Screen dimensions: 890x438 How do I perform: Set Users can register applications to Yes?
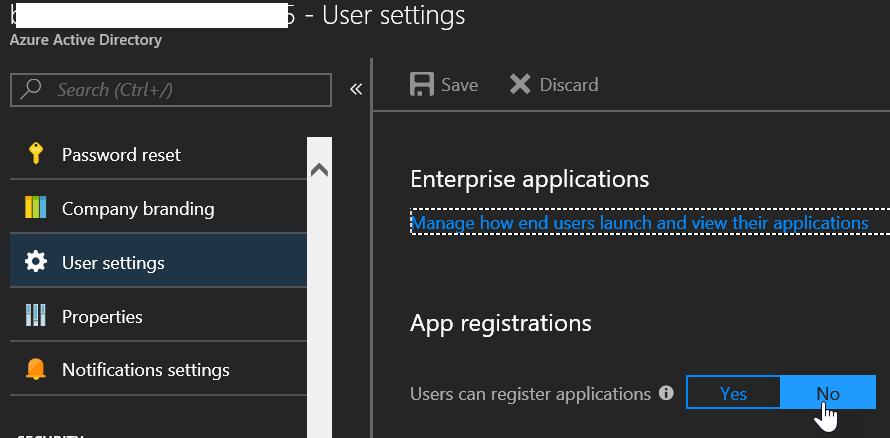[x=733, y=393]
